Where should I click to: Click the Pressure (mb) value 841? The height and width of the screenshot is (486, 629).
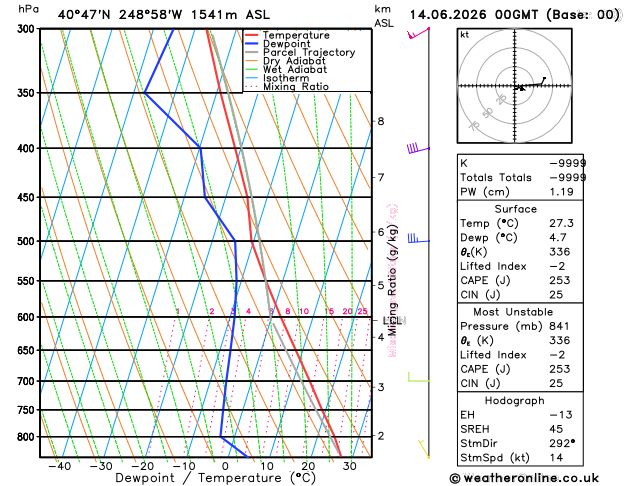tap(559, 326)
